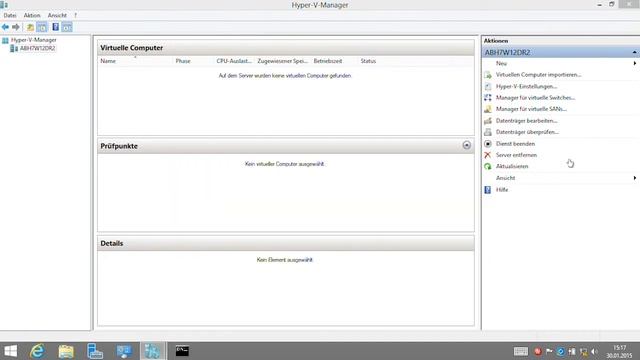Click Datenträger bearbeiten...
Viewport: 640px width, 360px height.
tap(527, 121)
